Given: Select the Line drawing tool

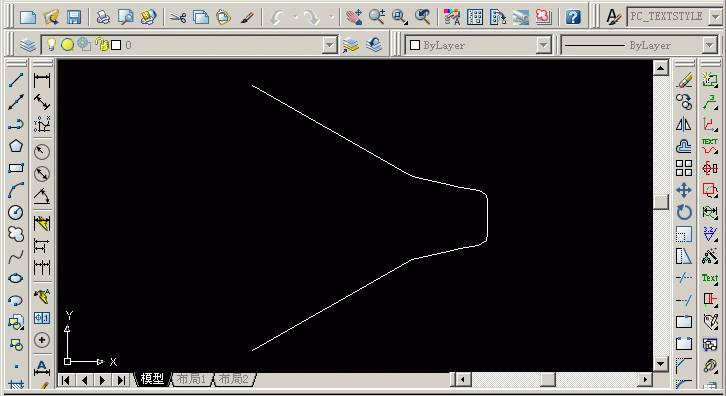Looking at the screenshot, I should (x=16, y=80).
